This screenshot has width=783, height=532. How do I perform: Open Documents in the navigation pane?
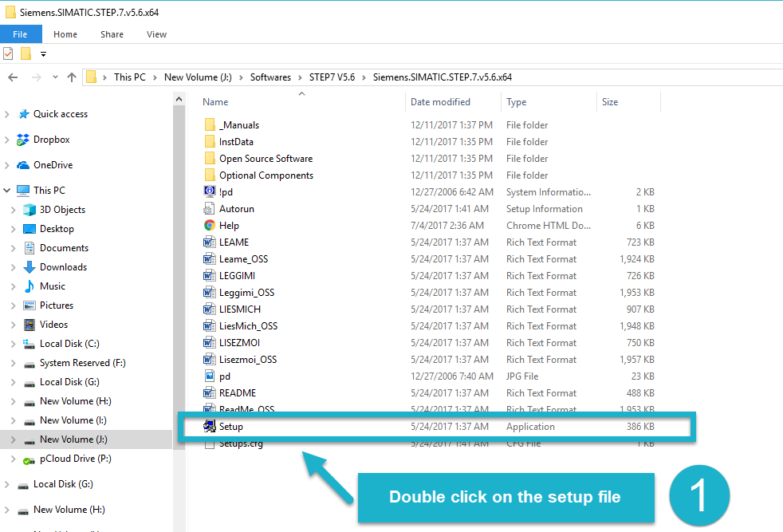64,248
